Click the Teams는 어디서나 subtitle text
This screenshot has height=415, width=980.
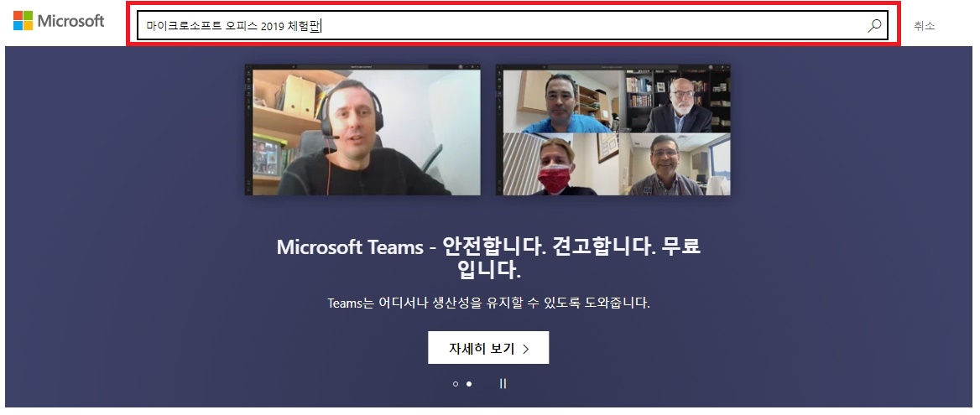tap(488, 304)
